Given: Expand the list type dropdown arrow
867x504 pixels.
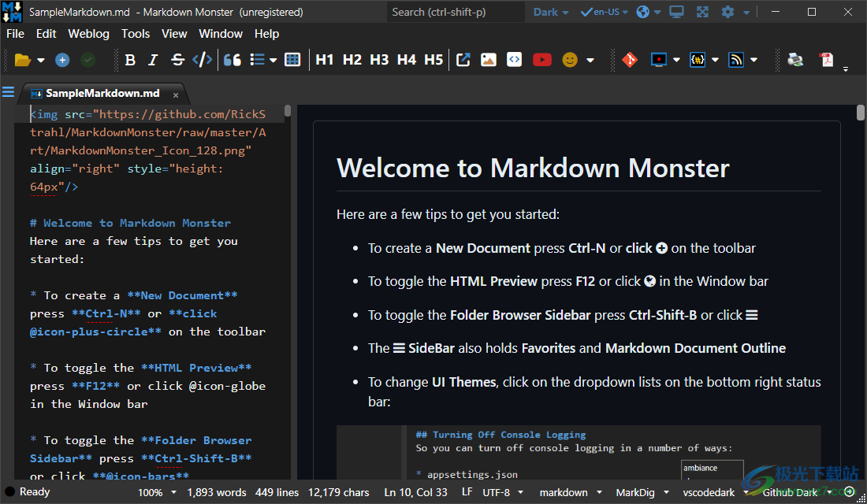Looking at the screenshot, I should coord(273,60).
